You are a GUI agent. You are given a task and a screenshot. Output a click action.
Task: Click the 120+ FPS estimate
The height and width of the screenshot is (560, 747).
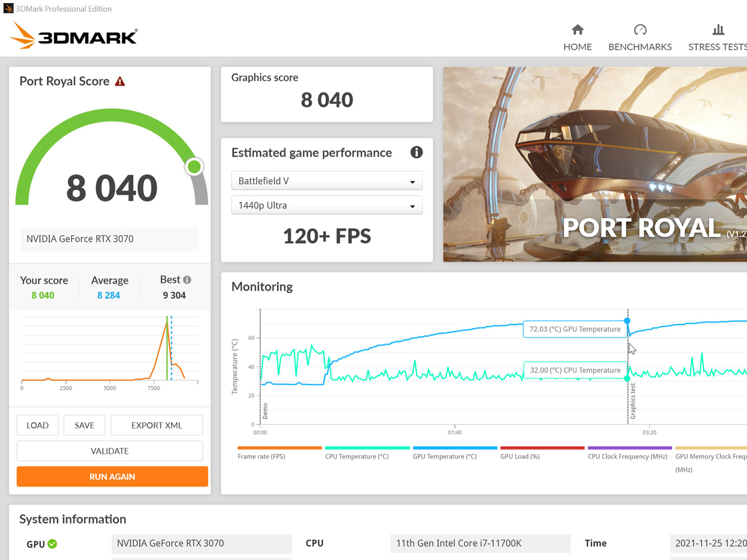click(x=327, y=236)
